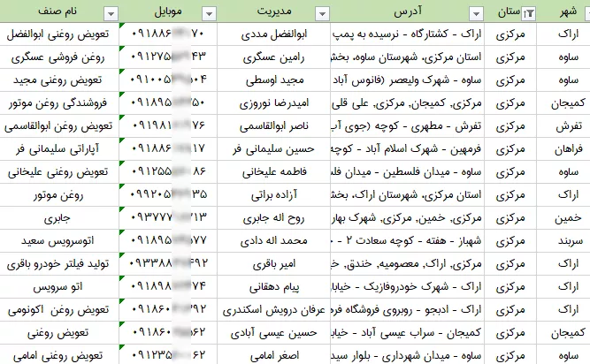Select manager cell محمد اله دادی

[x=273, y=241]
